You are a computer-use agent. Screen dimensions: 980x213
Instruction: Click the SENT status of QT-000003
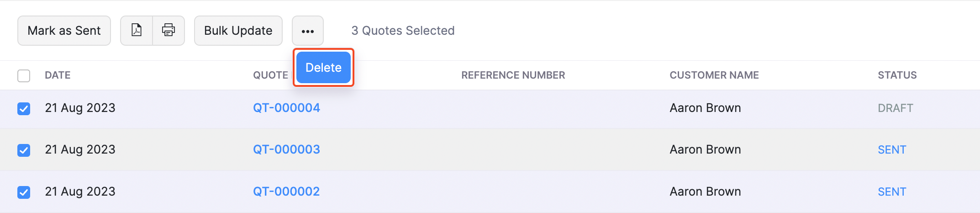click(891, 150)
